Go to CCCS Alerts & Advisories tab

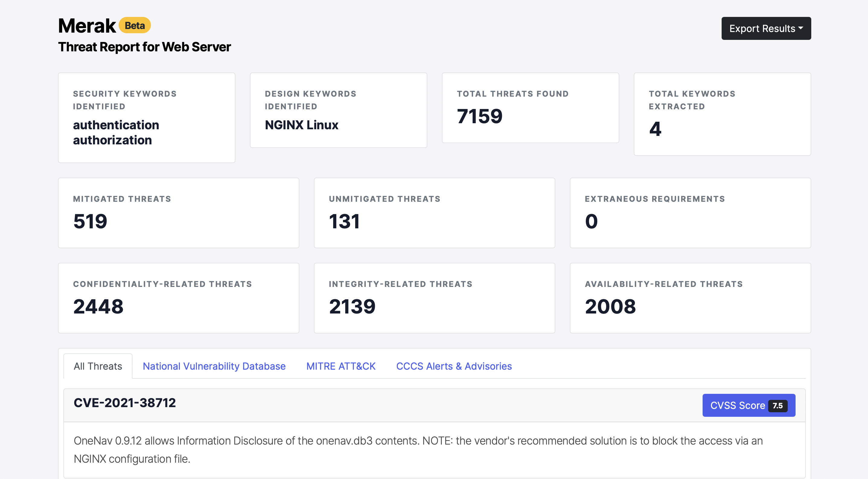[x=454, y=366]
